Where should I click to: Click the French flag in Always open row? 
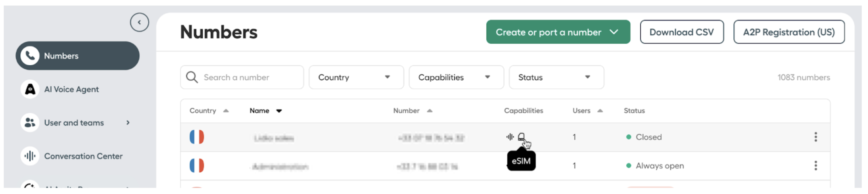[x=197, y=166]
